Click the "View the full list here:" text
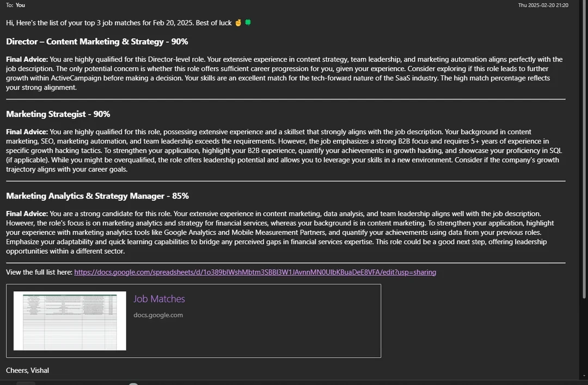 (x=39, y=272)
